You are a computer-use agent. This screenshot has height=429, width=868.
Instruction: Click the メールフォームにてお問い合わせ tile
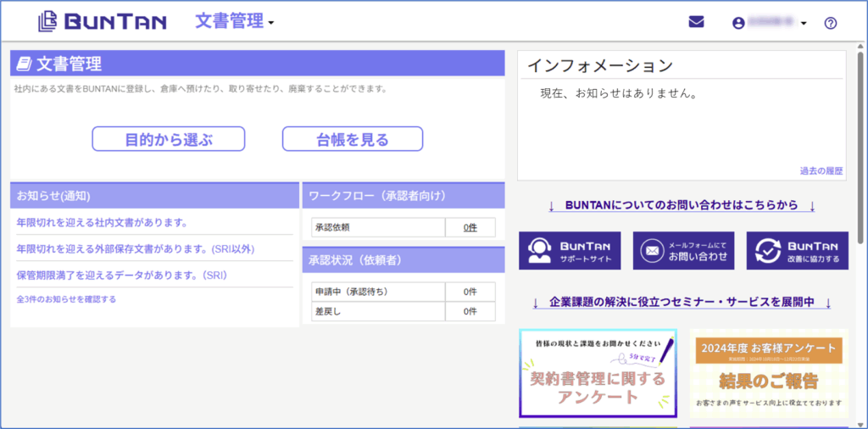[x=683, y=251]
